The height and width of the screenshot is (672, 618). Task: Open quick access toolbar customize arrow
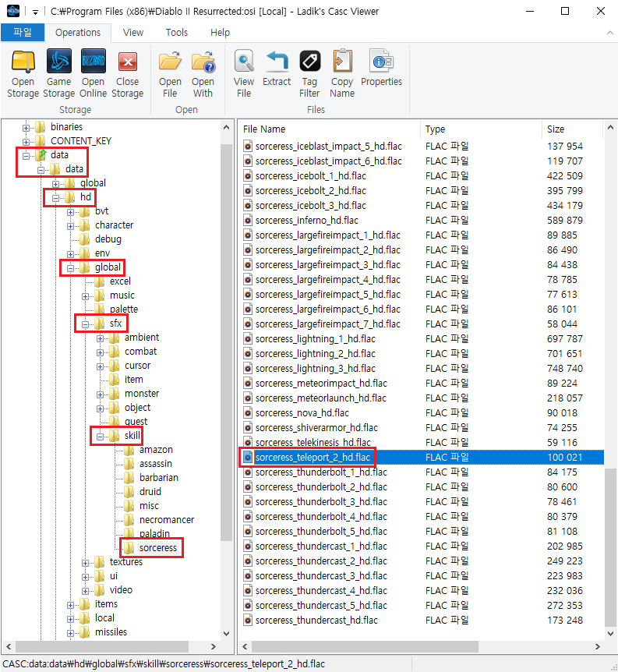[x=35, y=12]
